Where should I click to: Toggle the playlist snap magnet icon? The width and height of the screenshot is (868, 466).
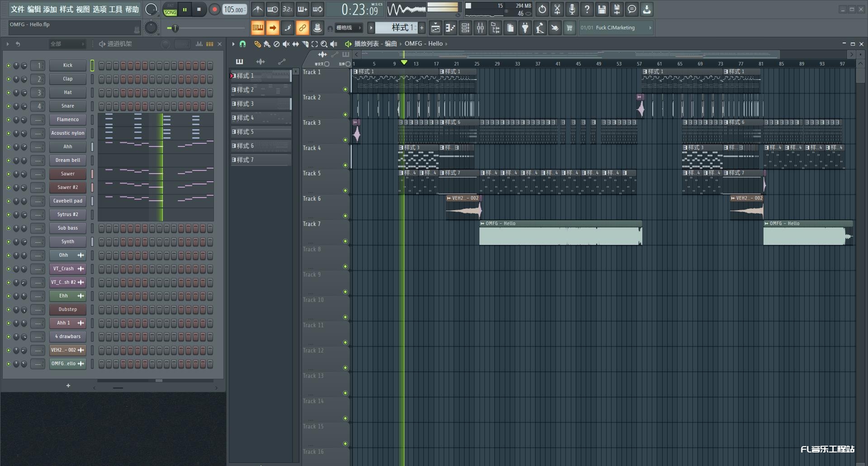[242, 44]
